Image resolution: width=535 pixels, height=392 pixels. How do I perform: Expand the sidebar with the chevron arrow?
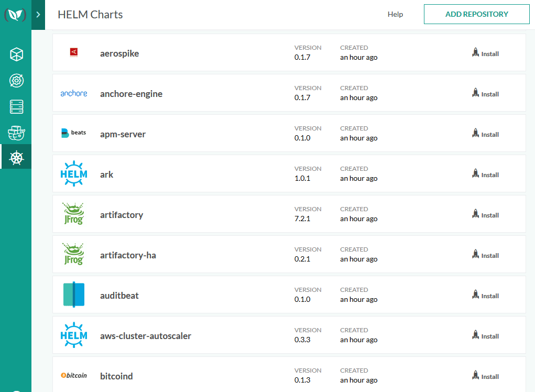[38, 15]
